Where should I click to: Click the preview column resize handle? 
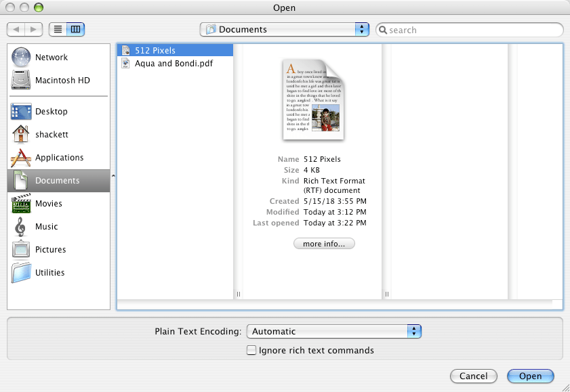[x=387, y=294]
